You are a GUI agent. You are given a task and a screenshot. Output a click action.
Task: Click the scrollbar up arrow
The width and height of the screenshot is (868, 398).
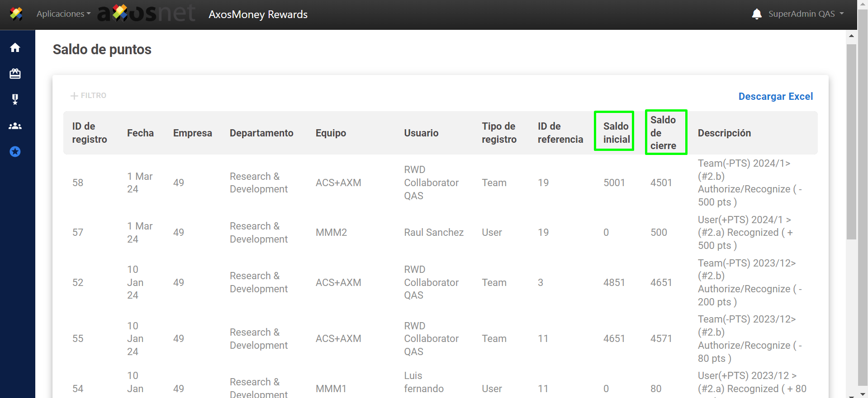851,36
